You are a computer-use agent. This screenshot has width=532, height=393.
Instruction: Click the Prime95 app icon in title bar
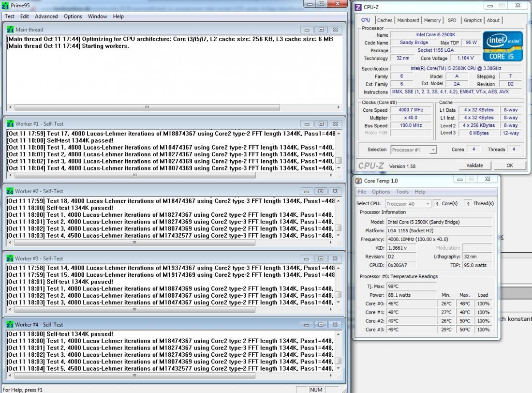(x=5, y=5)
